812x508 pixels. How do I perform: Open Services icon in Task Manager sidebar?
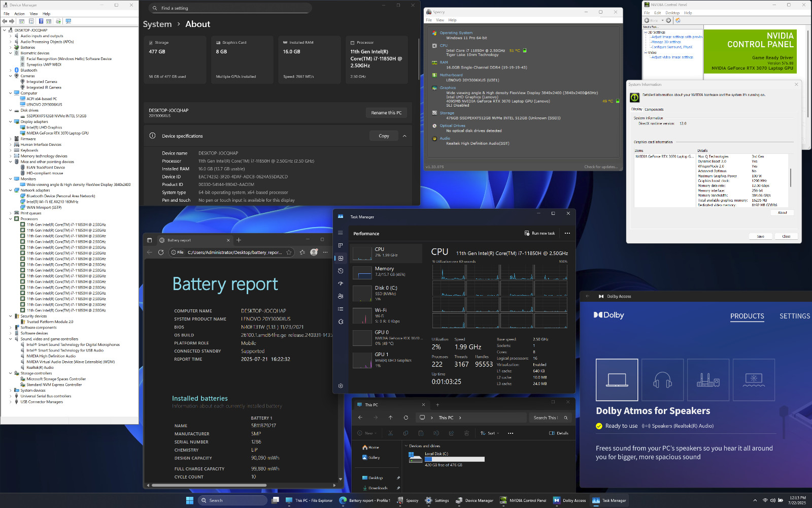[341, 322]
